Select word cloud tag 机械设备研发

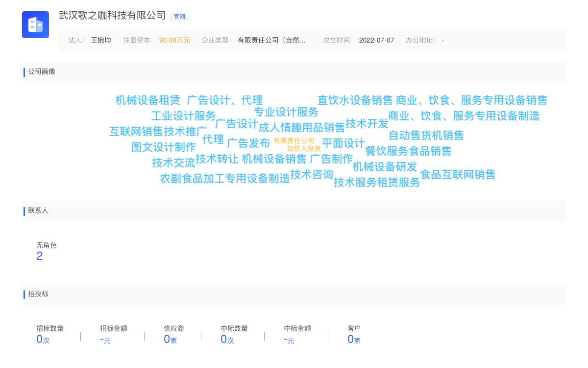385,167
